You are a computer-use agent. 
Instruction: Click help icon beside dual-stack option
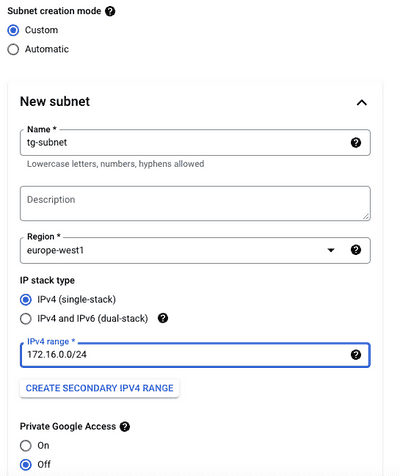(x=163, y=318)
